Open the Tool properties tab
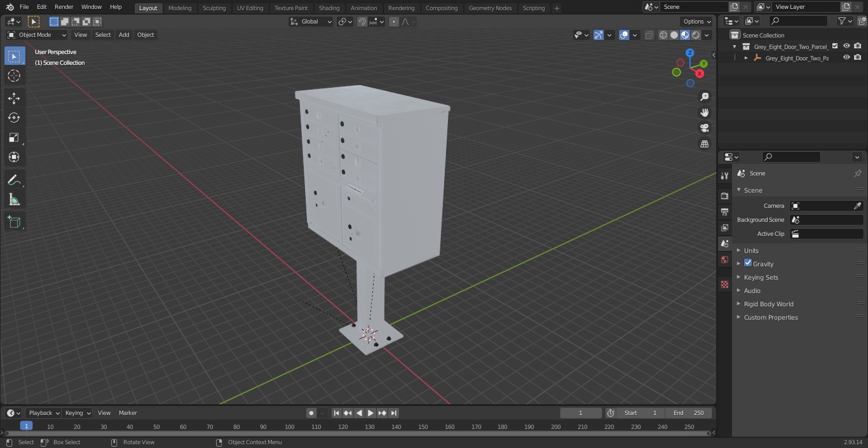Screen dimensions: 868x448 click(724, 176)
